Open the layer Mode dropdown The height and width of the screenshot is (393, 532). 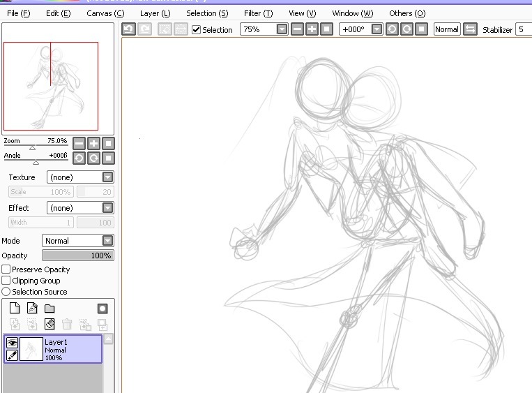(107, 241)
